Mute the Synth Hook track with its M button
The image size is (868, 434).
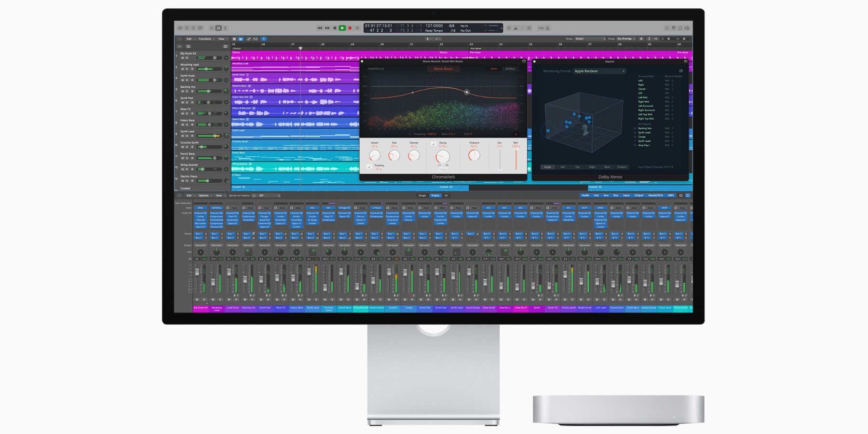[183, 80]
